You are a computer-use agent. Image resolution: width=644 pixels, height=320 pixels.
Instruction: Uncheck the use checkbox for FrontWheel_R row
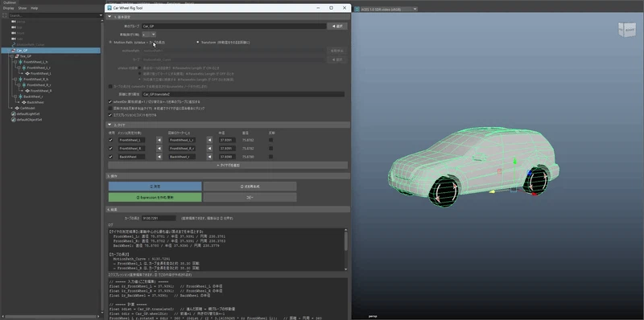click(x=110, y=148)
